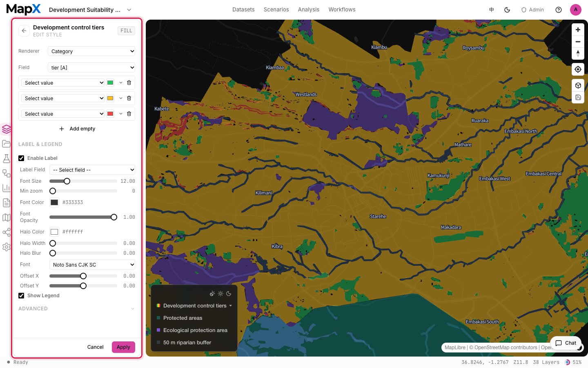The image size is (588, 368).
Task: Open Field tier dropdown
Action: [91, 67]
